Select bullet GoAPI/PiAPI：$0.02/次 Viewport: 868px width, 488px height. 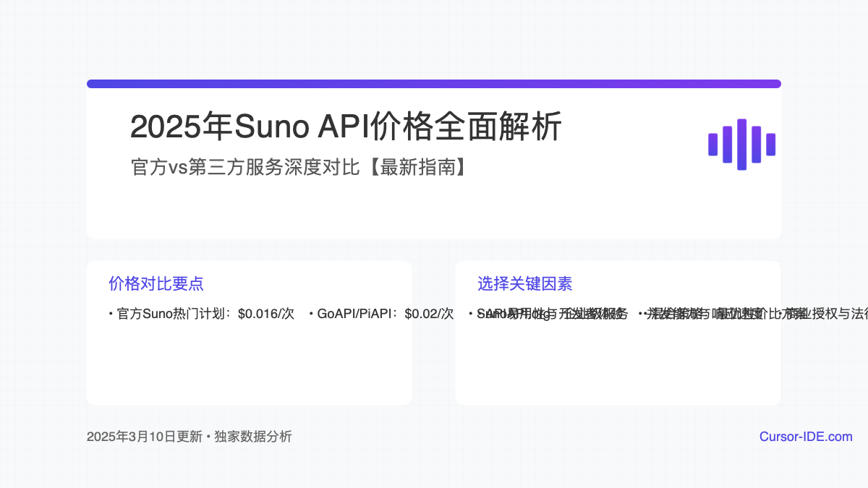click(x=381, y=314)
